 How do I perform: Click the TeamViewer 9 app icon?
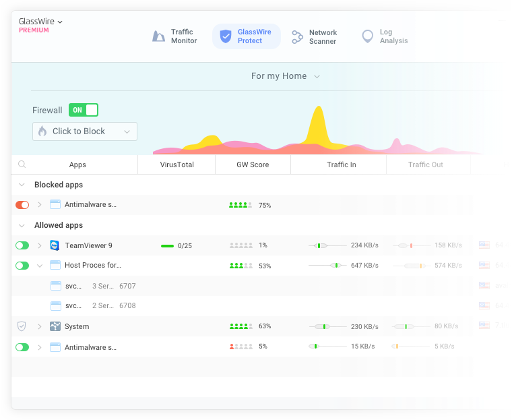coord(55,245)
